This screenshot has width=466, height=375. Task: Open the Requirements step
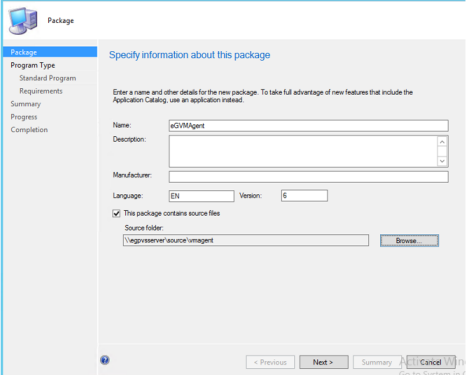tap(41, 91)
